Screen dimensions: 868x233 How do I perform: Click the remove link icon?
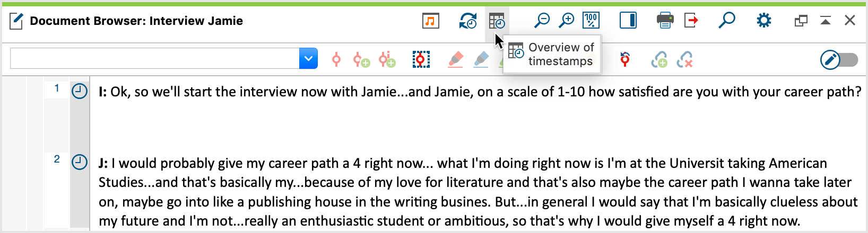coord(684,59)
